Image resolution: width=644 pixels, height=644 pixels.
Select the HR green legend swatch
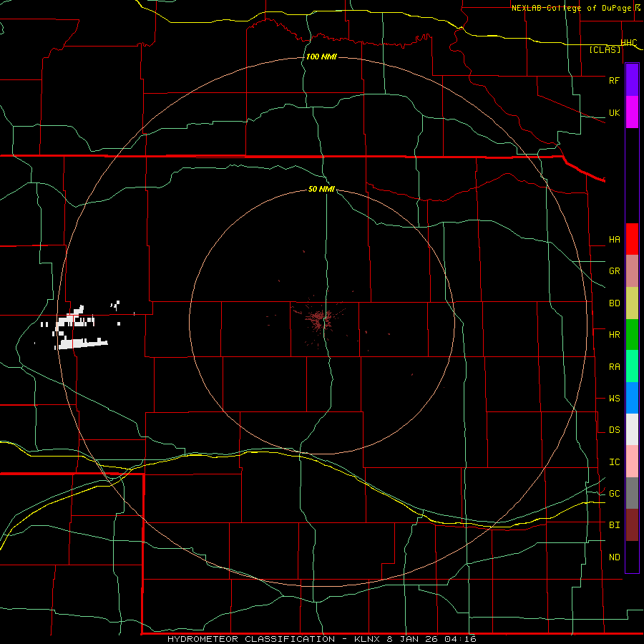[632, 334]
